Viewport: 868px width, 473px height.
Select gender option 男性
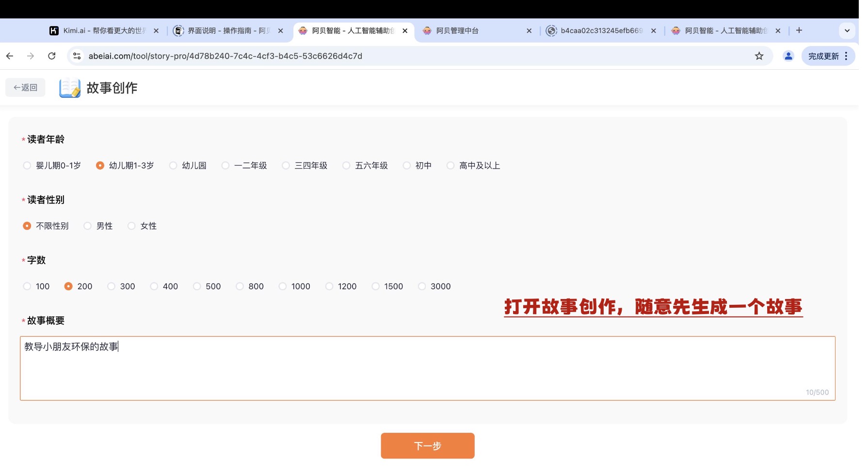click(x=98, y=226)
